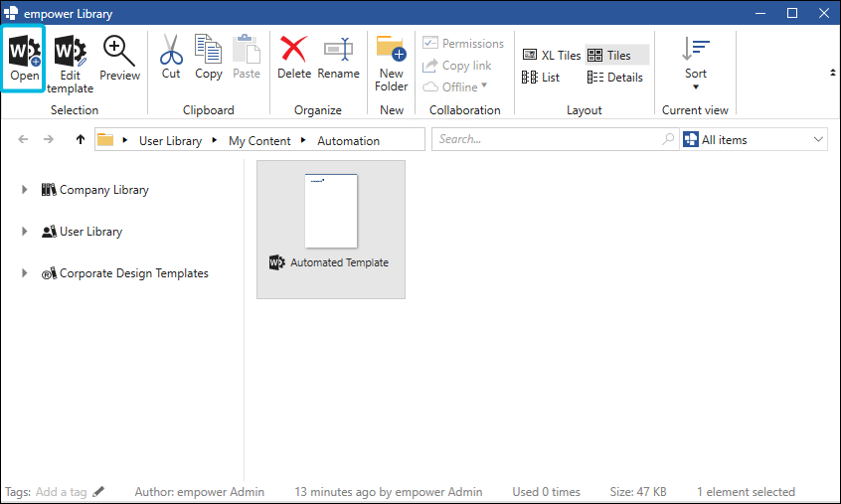
Task: Go forward with the right arrow
Action: (x=49, y=139)
